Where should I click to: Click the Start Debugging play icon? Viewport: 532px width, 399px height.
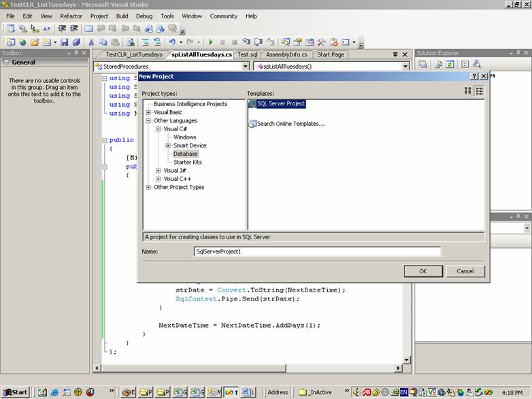pos(211,42)
